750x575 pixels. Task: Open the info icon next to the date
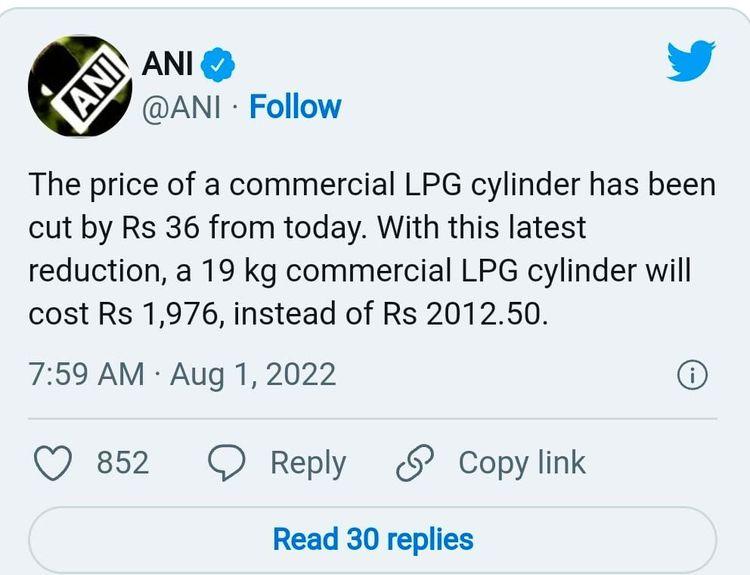coord(693,375)
